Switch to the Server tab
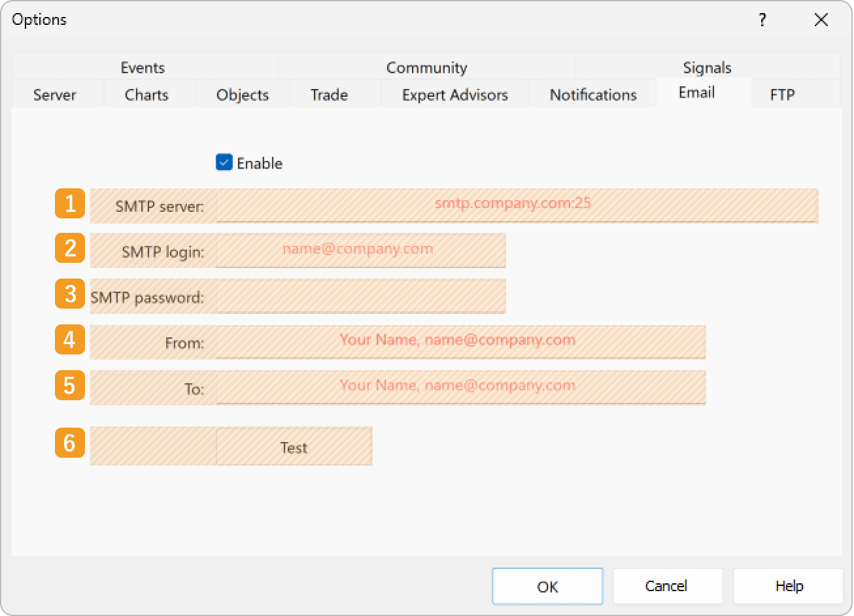This screenshot has height=616, width=854. coord(55,95)
